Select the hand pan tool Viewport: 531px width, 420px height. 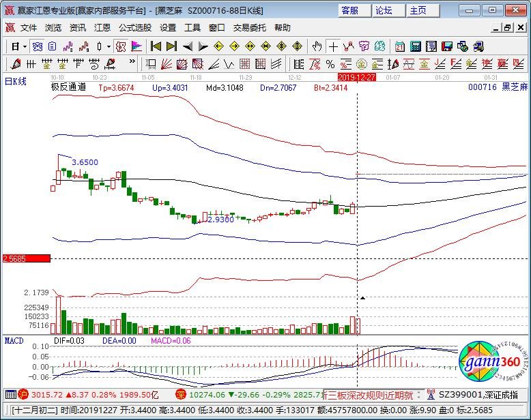pos(317,46)
